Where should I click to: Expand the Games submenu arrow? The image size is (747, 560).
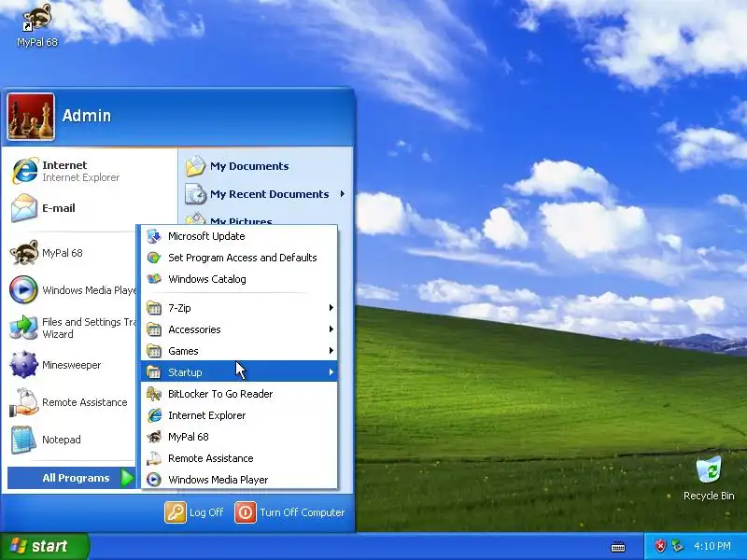331,351
